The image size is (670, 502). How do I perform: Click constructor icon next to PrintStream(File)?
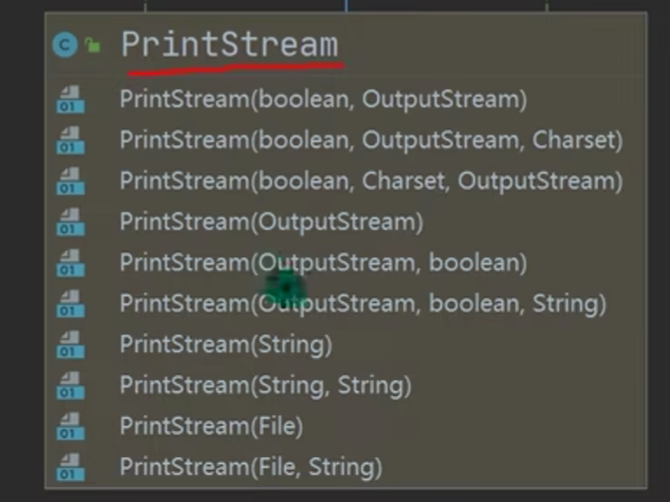(72, 426)
